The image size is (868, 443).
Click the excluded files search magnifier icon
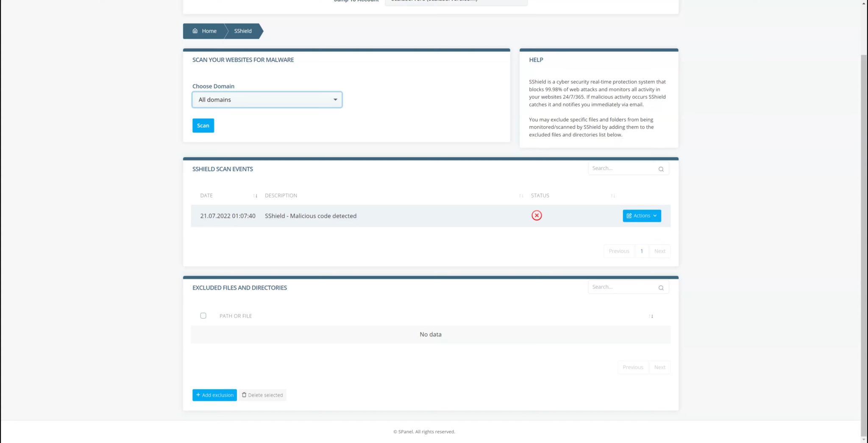click(x=661, y=288)
